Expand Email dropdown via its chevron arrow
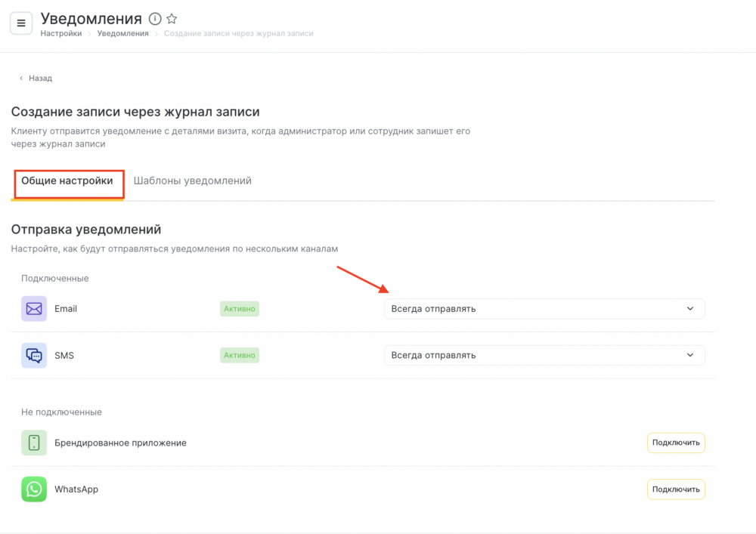This screenshot has width=756, height=534. coord(690,309)
